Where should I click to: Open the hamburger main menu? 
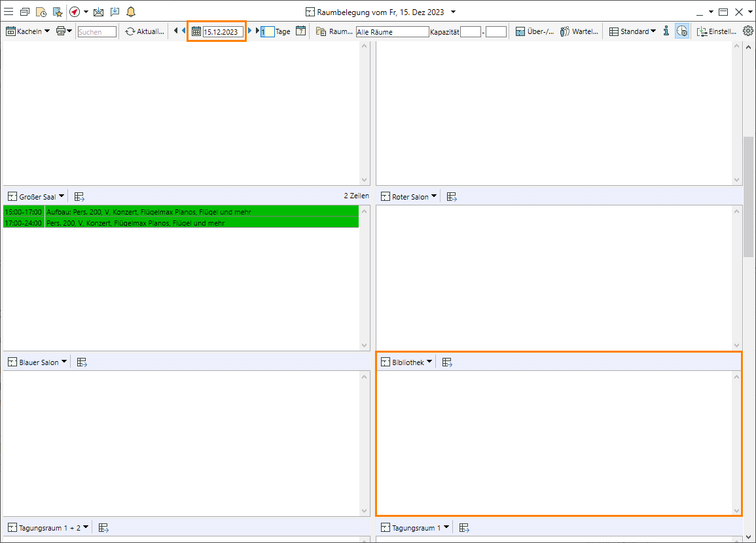tap(9, 12)
